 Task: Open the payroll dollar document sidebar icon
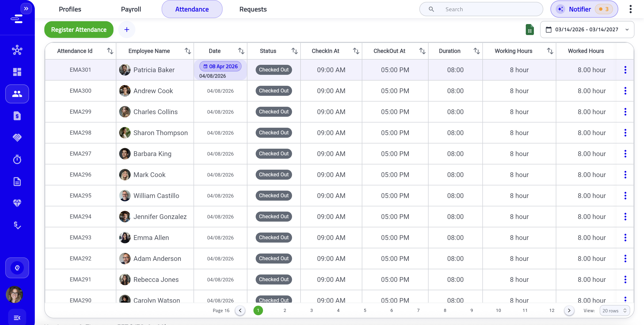[x=17, y=116]
